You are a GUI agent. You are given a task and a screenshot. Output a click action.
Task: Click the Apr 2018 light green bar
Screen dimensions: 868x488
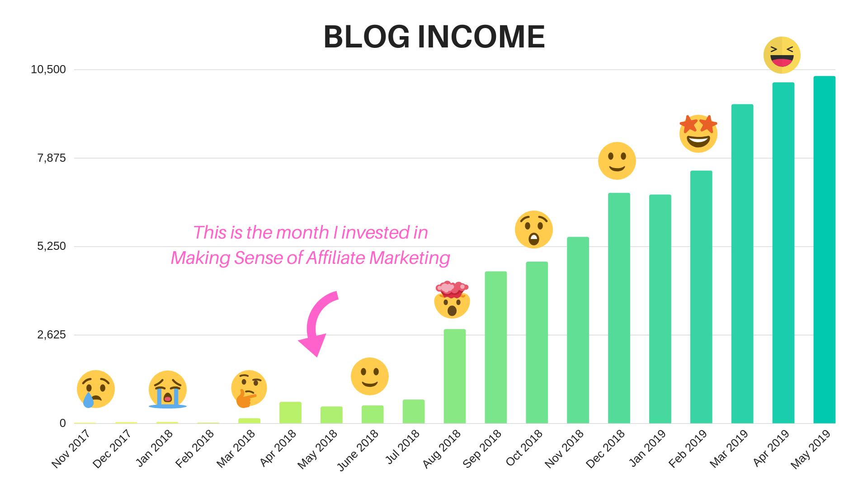[x=290, y=413]
